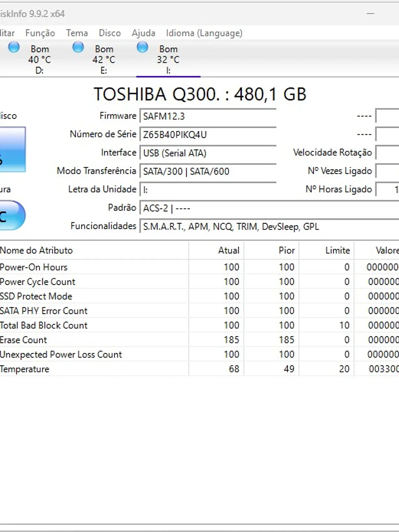Screen dimensions: 399x532
Task: Click the Firmware field SAFM12.3
Action: click(208, 116)
